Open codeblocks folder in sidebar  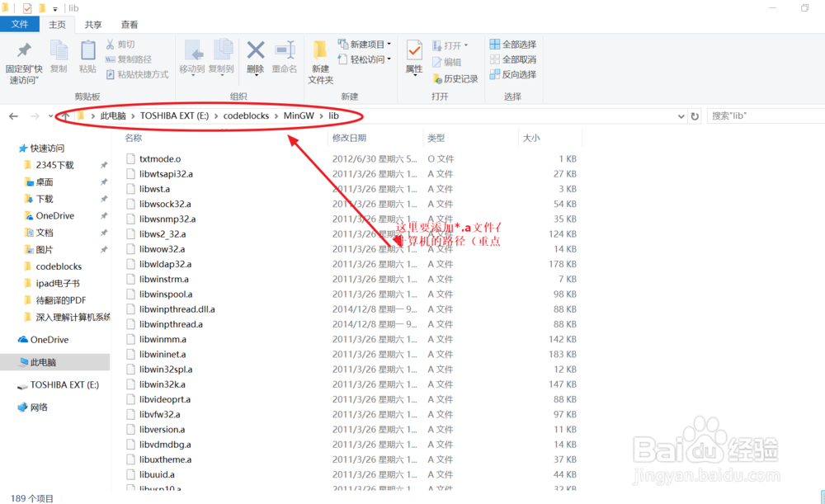click(53, 266)
